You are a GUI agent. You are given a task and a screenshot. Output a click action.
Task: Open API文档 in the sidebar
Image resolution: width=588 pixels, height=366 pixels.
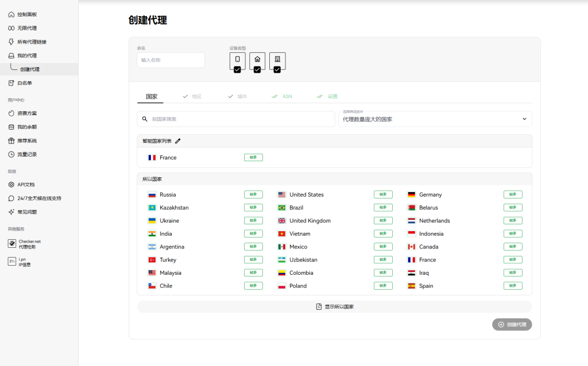25,185
